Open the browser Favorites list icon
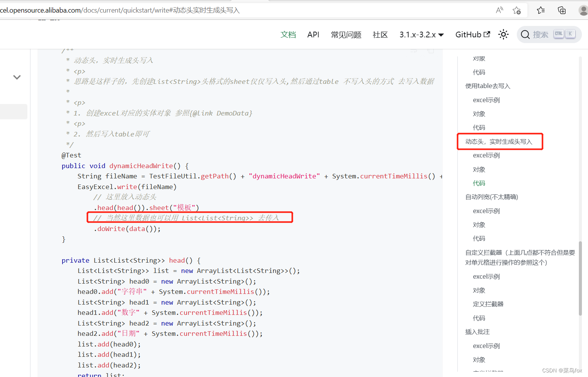Viewport: 588px width, 377px height. click(x=541, y=10)
